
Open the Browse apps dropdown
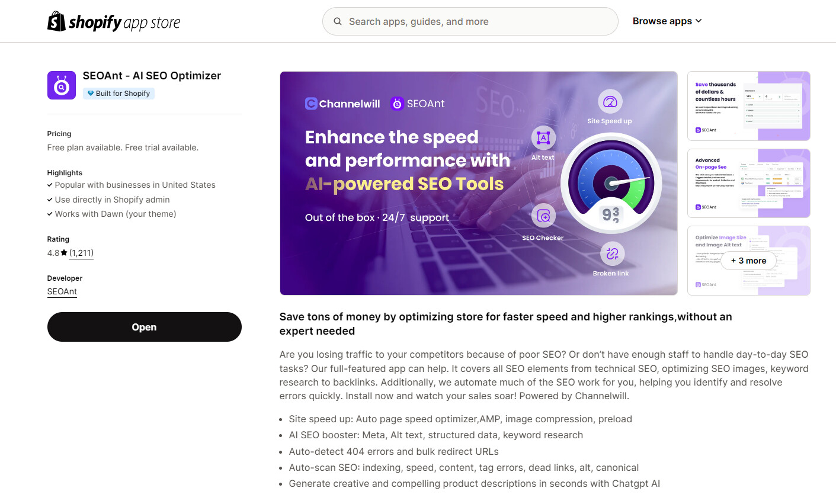667,21
